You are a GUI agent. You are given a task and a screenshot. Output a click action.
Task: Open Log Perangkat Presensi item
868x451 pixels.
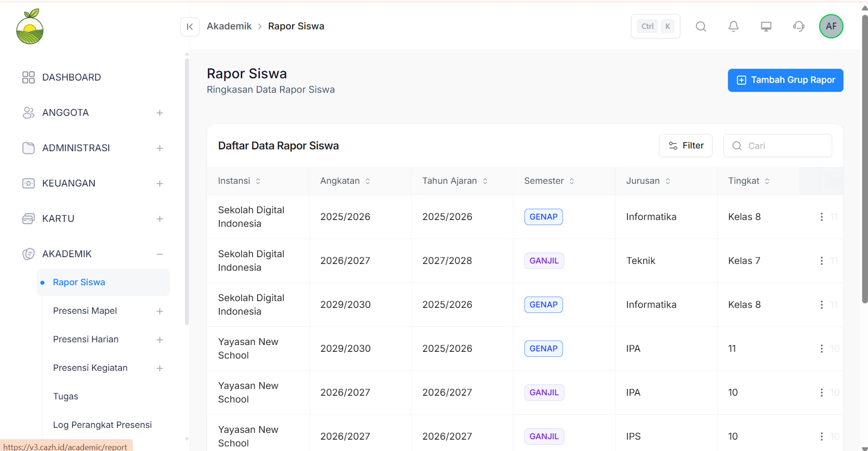pos(102,425)
